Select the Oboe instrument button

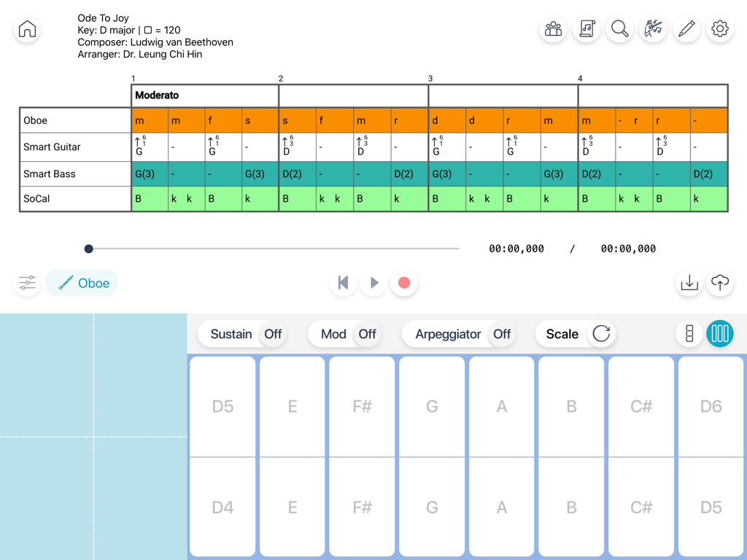pyautogui.click(x=82, y=283)
